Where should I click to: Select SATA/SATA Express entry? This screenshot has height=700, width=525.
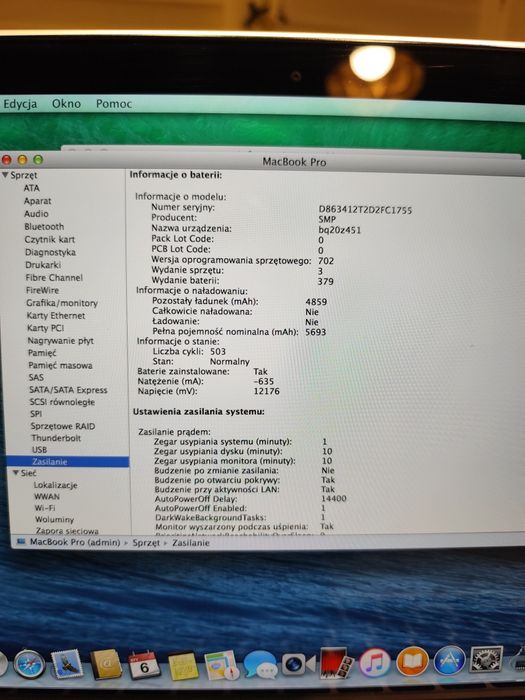tap(68, 390)
